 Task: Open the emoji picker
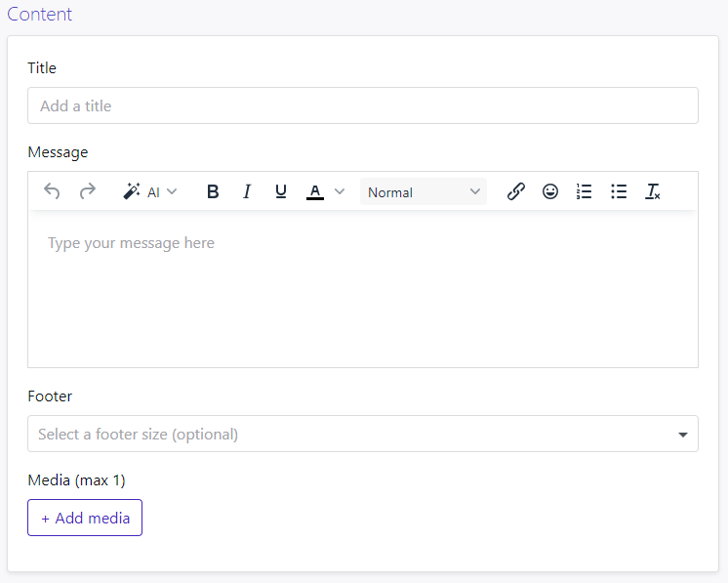pyautogui.click(x=550, y=192)
